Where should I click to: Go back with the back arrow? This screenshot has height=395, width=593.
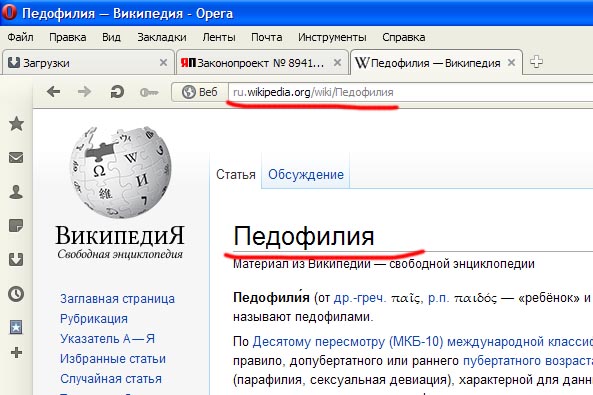tap(53, 92)
